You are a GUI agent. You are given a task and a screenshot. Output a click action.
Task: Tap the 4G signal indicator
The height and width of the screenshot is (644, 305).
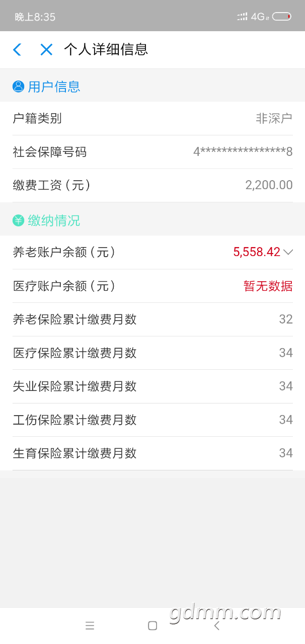tap(259, 17)
